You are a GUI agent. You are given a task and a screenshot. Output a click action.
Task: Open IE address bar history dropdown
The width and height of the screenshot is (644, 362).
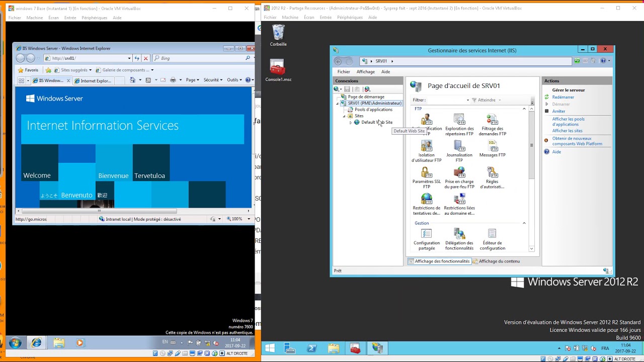(x=129, y=58)
